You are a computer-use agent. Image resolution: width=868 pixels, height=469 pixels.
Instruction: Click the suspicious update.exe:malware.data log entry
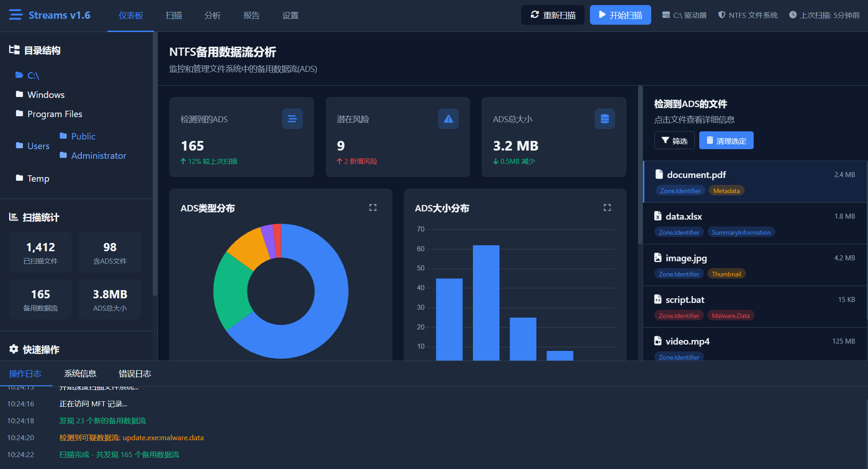[132, 438]
